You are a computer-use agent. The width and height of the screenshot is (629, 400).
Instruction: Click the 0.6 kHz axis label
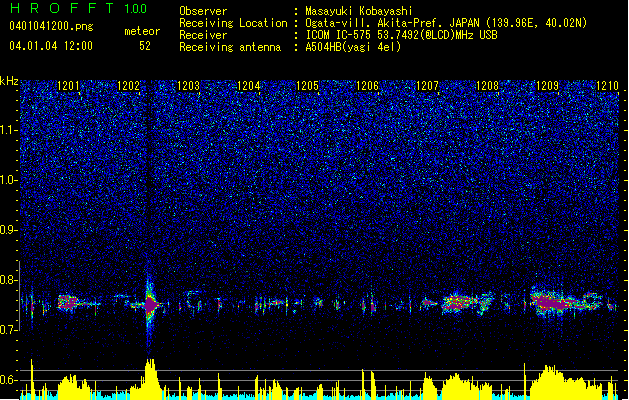click(8, 380)
